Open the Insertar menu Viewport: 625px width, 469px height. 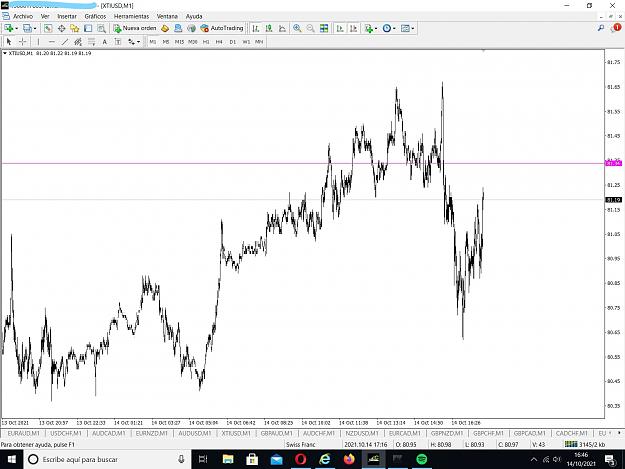[67, 16]
